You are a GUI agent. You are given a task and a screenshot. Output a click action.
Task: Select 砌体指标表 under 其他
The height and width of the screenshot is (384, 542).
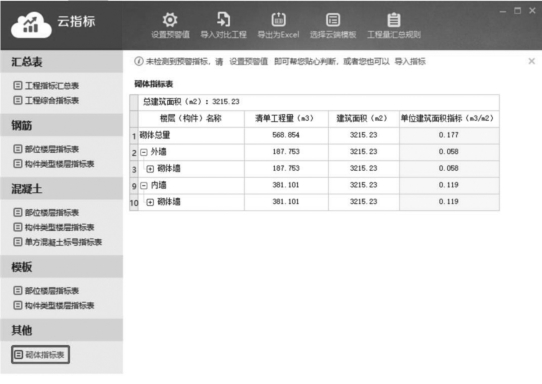[40, 355]
